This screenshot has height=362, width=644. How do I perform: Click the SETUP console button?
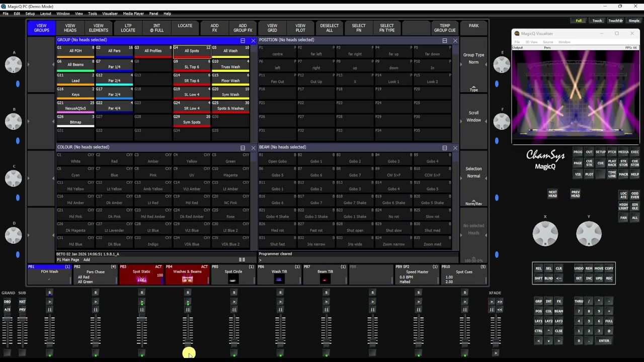601,152
